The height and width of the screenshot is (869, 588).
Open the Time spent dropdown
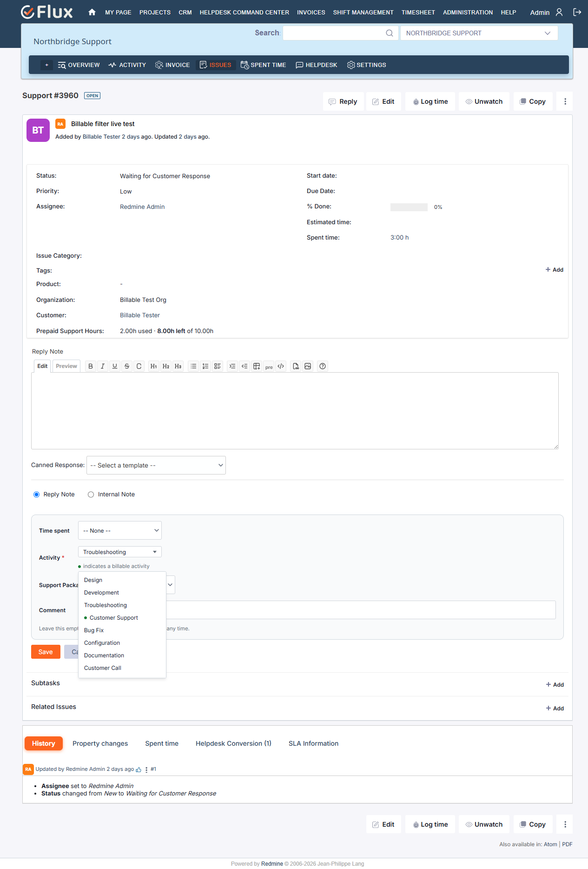(120, 530)
